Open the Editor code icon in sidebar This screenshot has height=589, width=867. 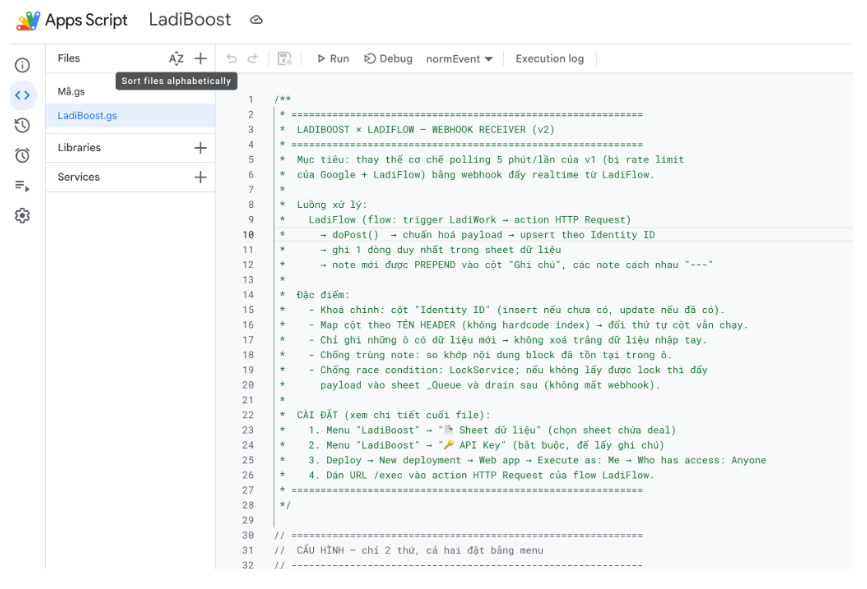pos(23,95)
